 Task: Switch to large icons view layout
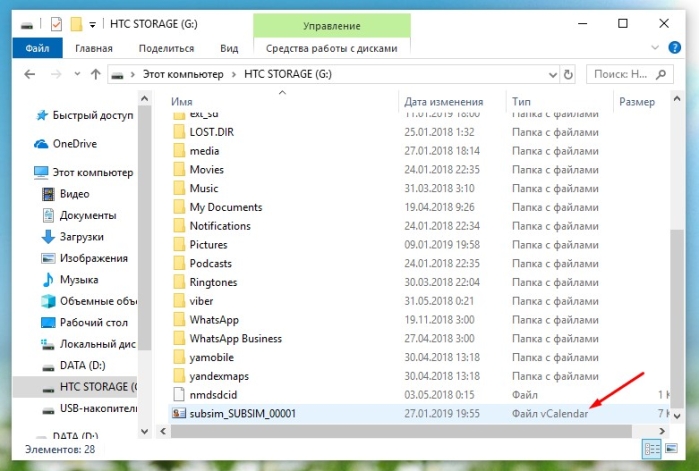point(671,449)
